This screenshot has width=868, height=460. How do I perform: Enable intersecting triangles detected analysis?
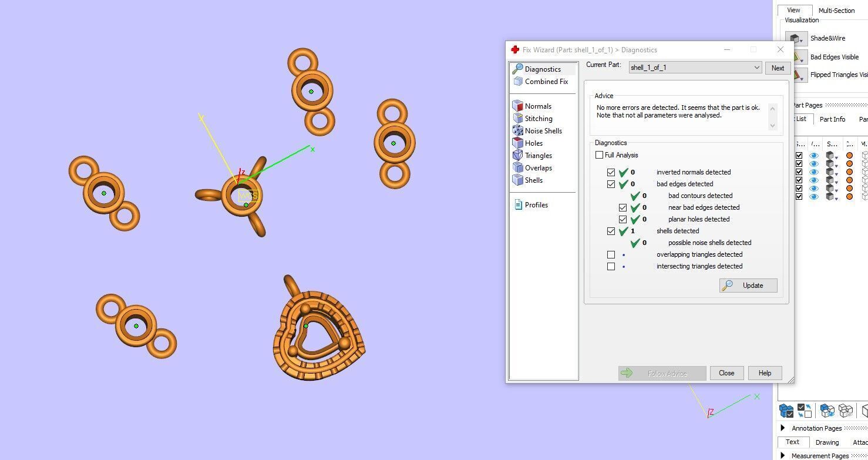tap(611, 267)
